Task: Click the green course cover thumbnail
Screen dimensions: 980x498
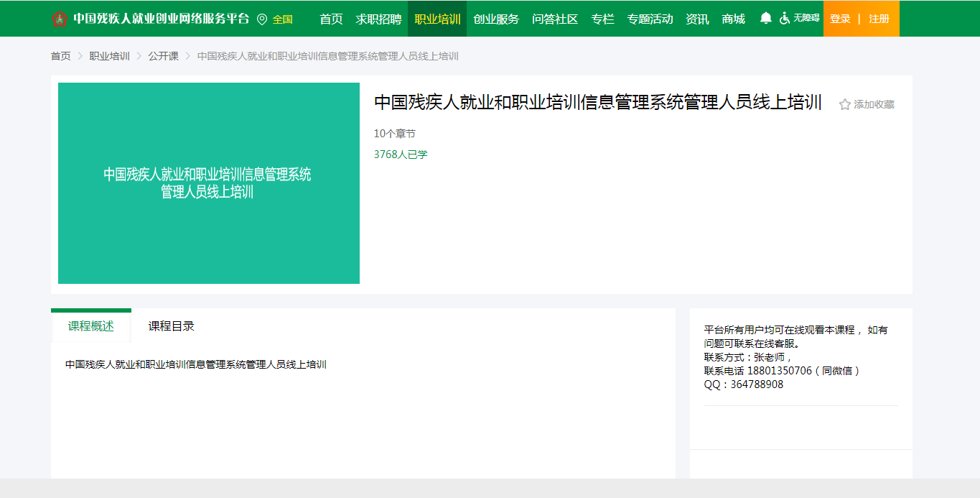Action: point(209,183)
